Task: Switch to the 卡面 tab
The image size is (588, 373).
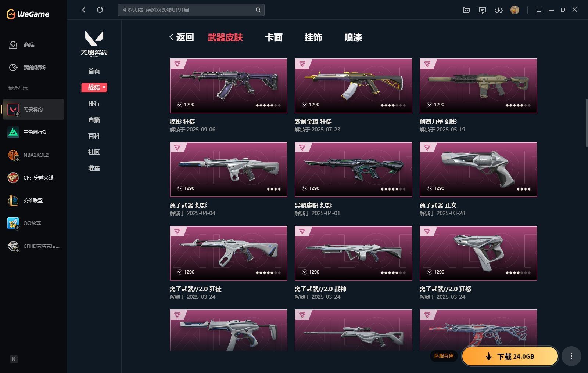Action: [274, 37]
